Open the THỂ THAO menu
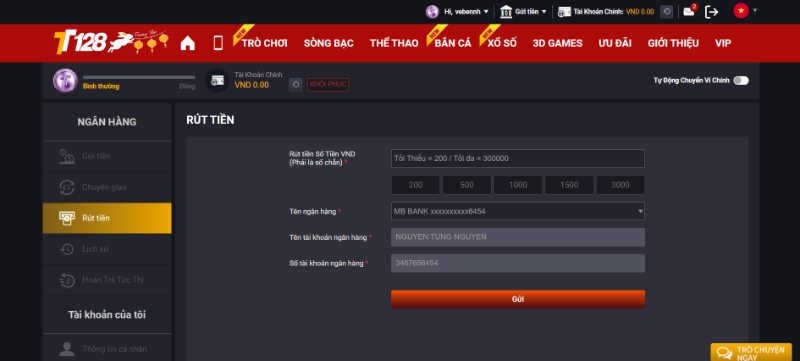 pyautogui.click(x=394, y=43)
